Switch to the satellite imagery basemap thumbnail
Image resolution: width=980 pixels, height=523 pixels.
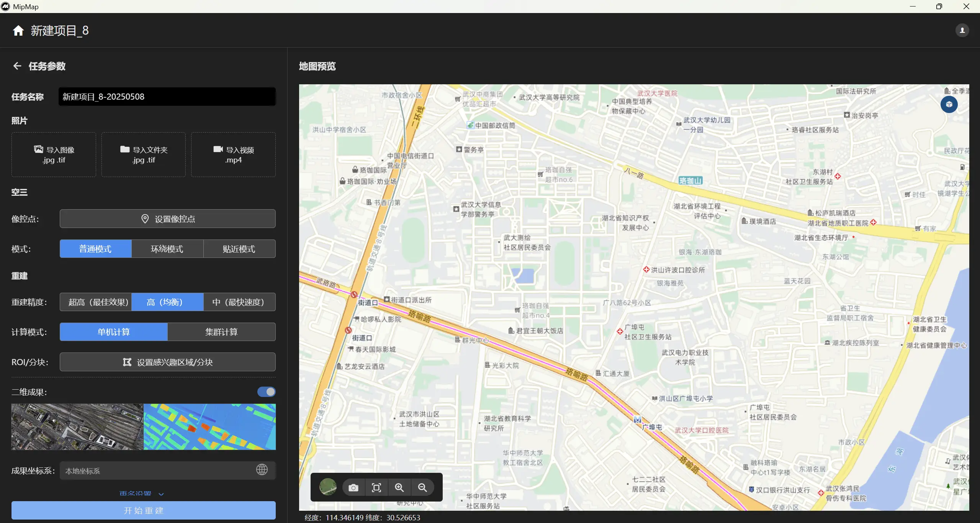tap(328, 487)
